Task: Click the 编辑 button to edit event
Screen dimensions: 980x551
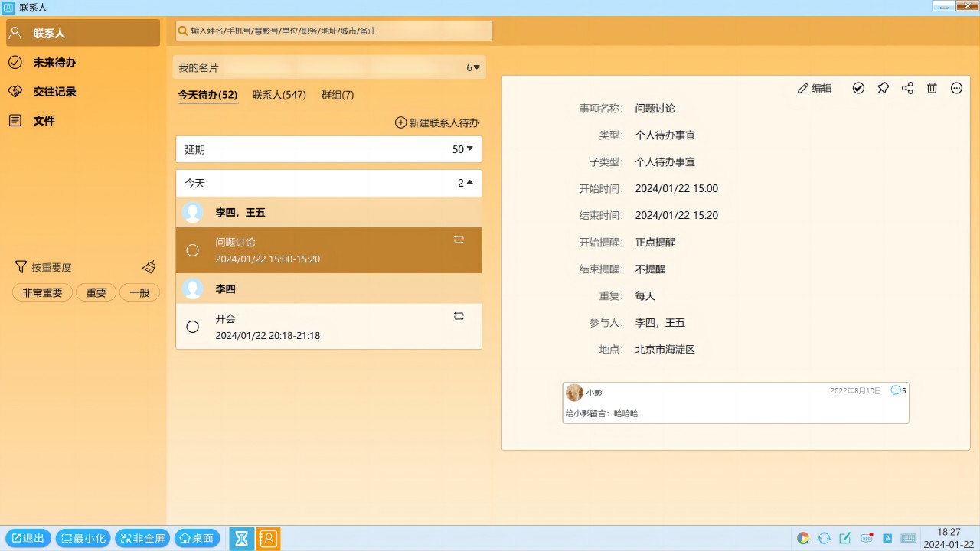Action: pyautogui.click(x=815, y=88)
